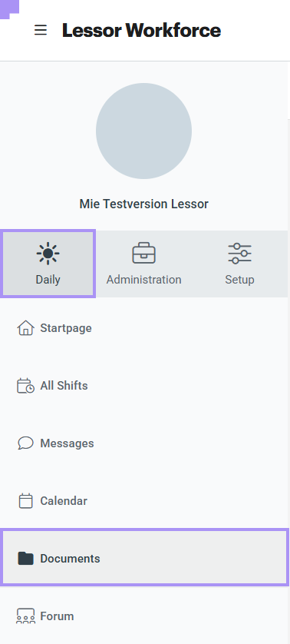Click the folder Documents icon
Viewport: 290px width, 644px height.
click(25, 558)
